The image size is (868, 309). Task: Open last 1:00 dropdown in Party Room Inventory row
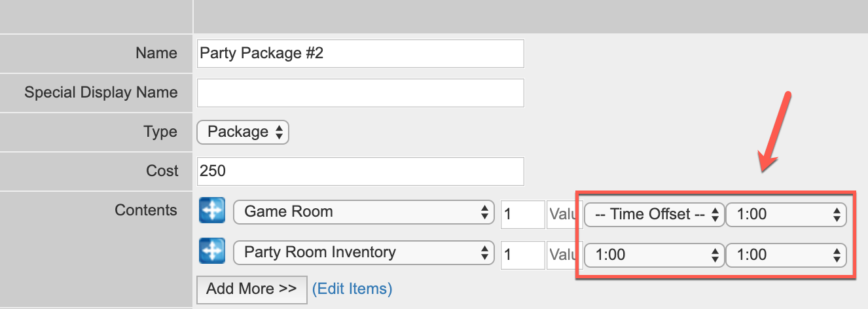[786, 255]
